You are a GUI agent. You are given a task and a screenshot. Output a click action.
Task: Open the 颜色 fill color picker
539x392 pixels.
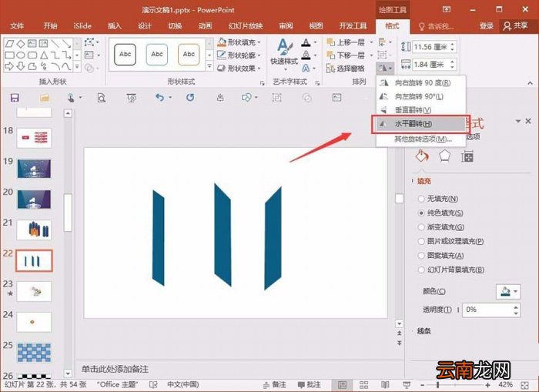pos(508,292)
